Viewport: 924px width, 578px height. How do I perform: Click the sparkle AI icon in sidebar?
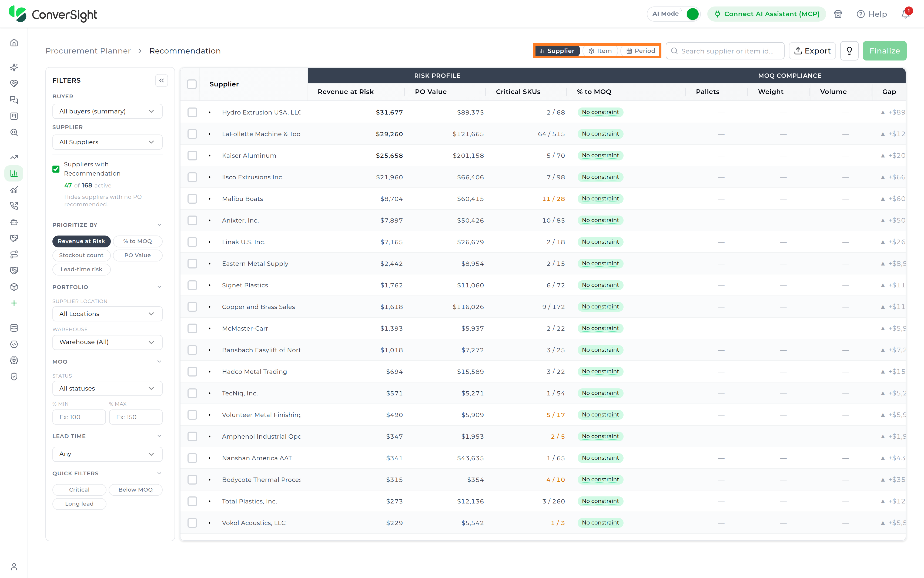(14, 67)
